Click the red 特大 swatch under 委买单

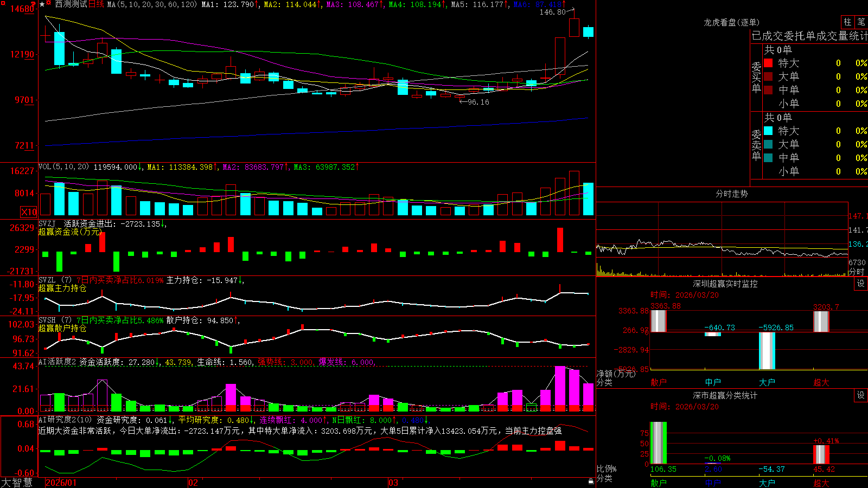(x=768, y=63)
